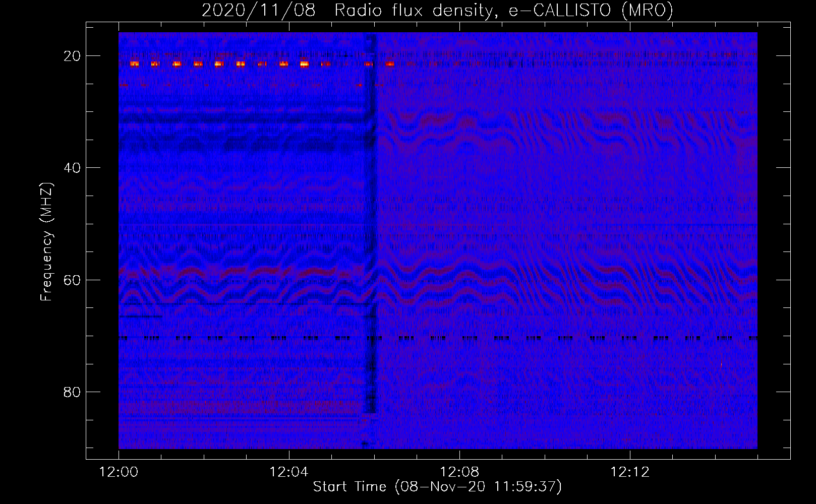This screenshot has width=816, height=504.
Task: Click the 'Frequency (MHZ)' axis label
Action: 46,242
